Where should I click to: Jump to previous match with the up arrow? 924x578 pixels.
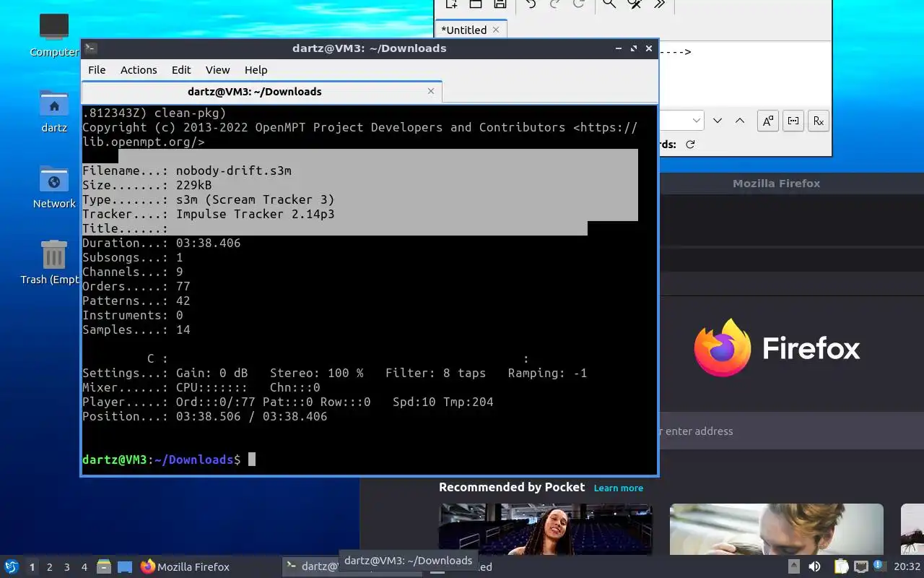pyautogui.click(x=740, y=121)
